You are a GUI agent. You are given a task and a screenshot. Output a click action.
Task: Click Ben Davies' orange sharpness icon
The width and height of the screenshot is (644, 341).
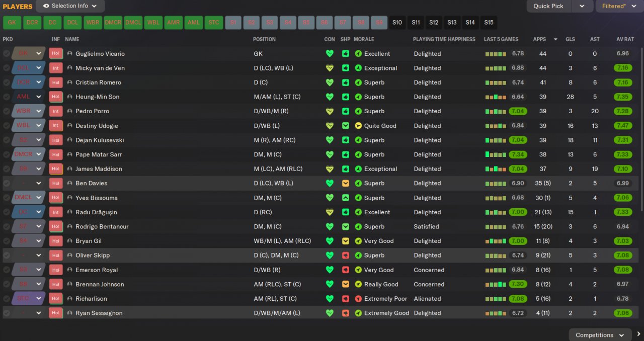346,183
